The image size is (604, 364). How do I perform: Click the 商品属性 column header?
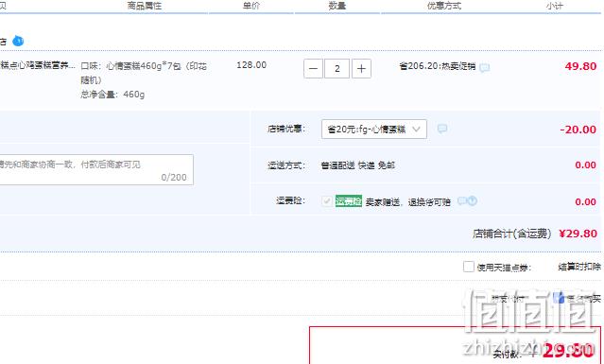click(145, 6)
